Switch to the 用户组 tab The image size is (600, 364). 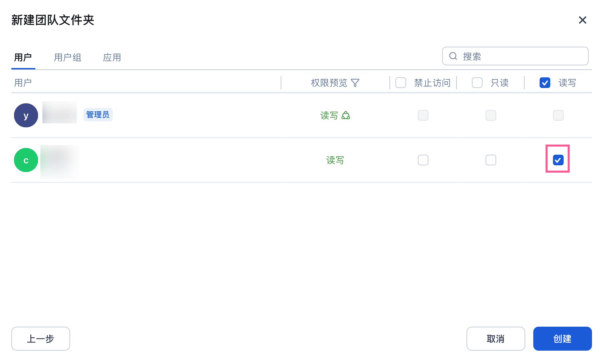tap(68, 57)
